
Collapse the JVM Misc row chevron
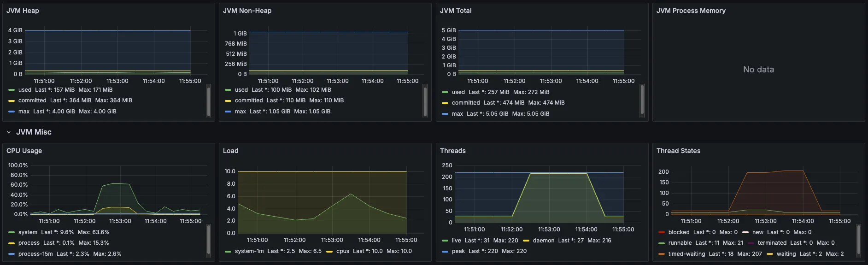click(9, 132)
